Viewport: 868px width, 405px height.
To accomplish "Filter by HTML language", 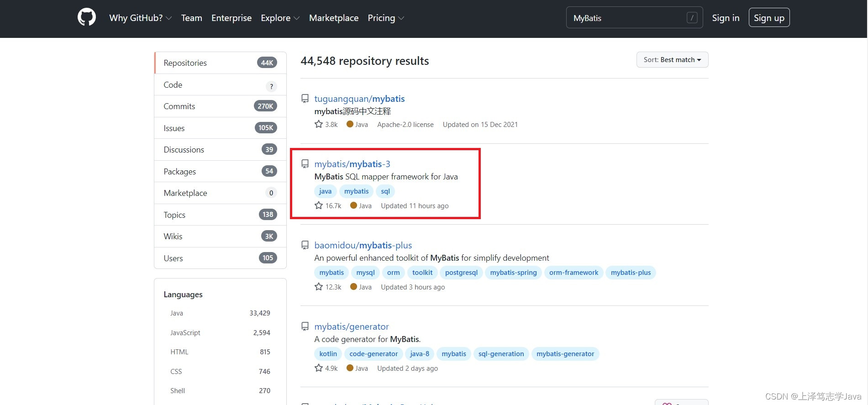I will coord(220,352).
